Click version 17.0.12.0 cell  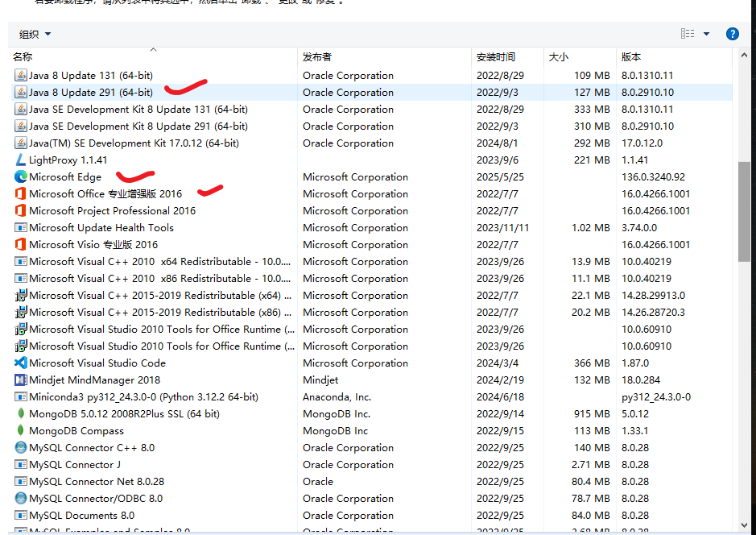(x=642, y=143)
